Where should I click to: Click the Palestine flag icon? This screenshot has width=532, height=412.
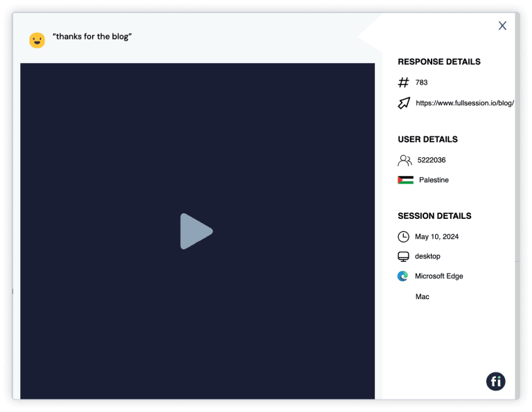[405, 180]
